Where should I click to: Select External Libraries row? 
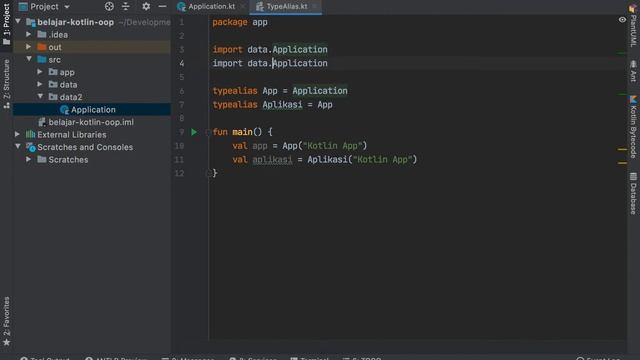(92, 135)
